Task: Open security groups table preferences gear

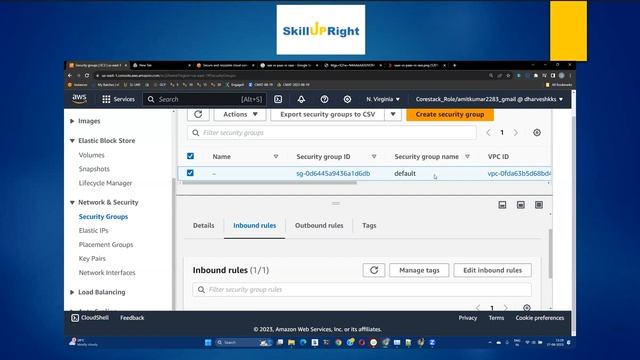Action: [537, 133]
